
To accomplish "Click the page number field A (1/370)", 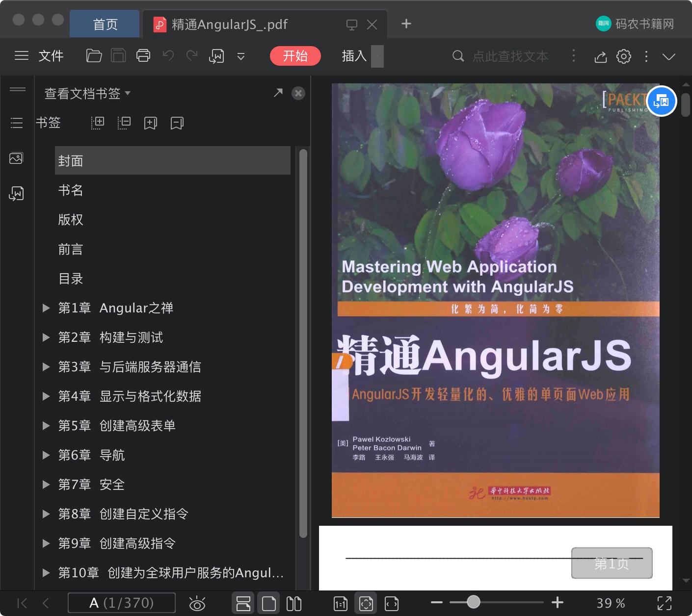I will click(x=122, y=603).
